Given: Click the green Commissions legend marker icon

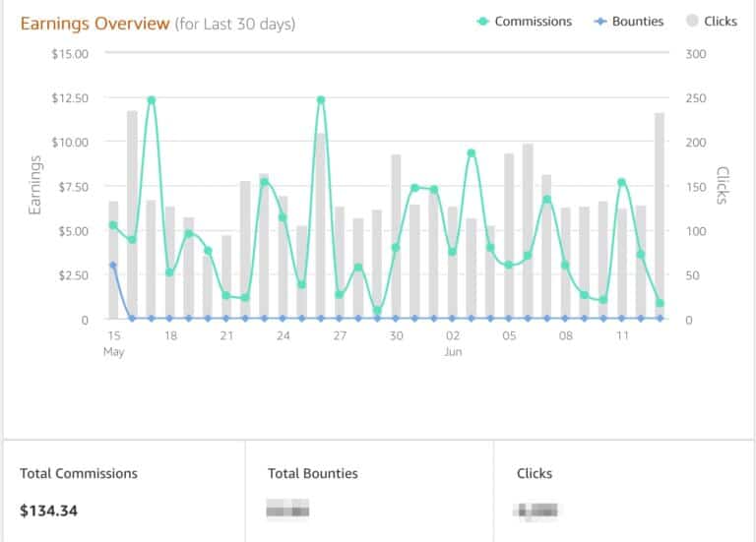Looking at the screenshot, I should click(x=481, y=22).
